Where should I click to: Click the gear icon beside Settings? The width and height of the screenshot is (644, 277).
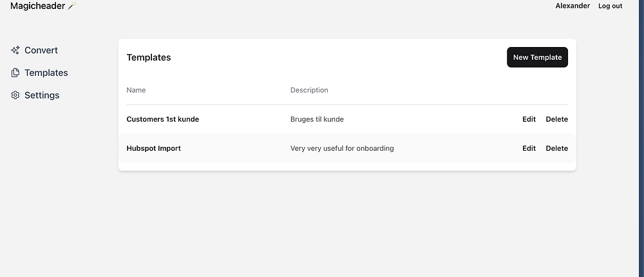click(x=15, y=95)
